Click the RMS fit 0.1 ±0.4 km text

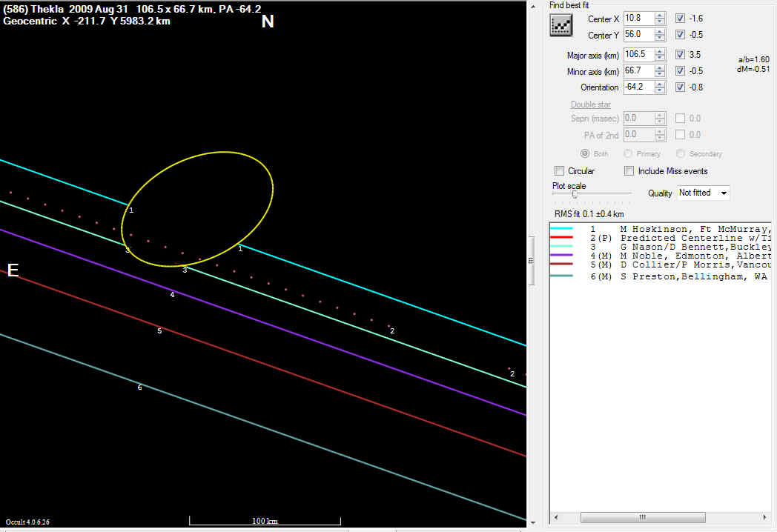coord(589,214)
